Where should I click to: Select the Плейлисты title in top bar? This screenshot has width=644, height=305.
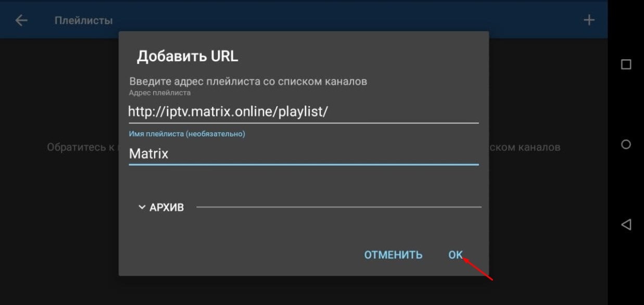point(83,21)
